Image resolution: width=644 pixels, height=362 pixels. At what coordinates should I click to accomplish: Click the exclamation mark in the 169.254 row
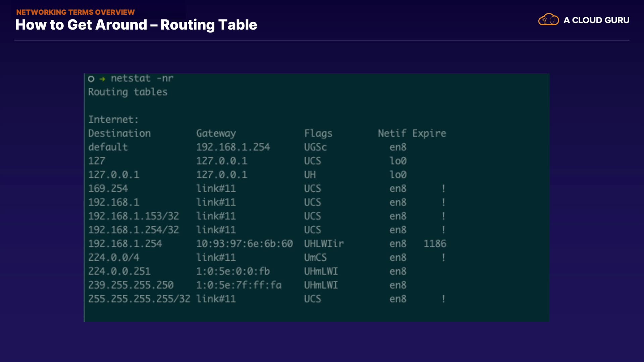coord(443,188)
